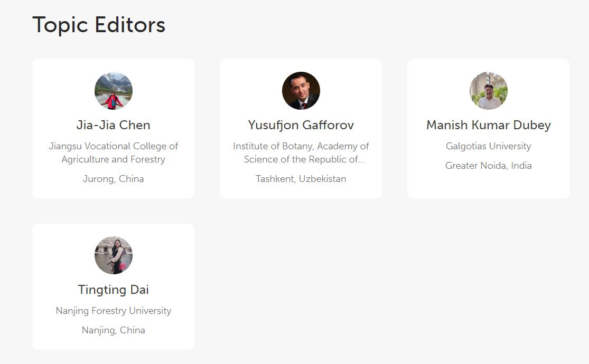Viewport: 589px width, 364px height.
Task: Select the Greater Noida, India location
Action: (489, 166)
